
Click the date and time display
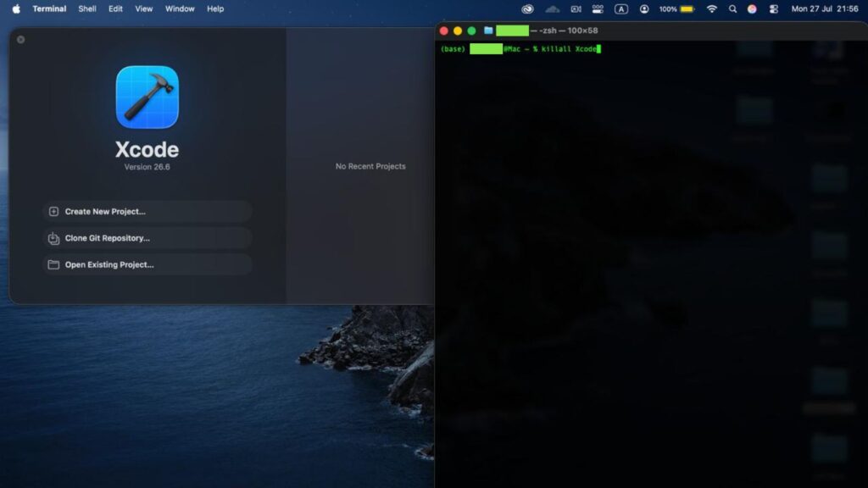824,8
